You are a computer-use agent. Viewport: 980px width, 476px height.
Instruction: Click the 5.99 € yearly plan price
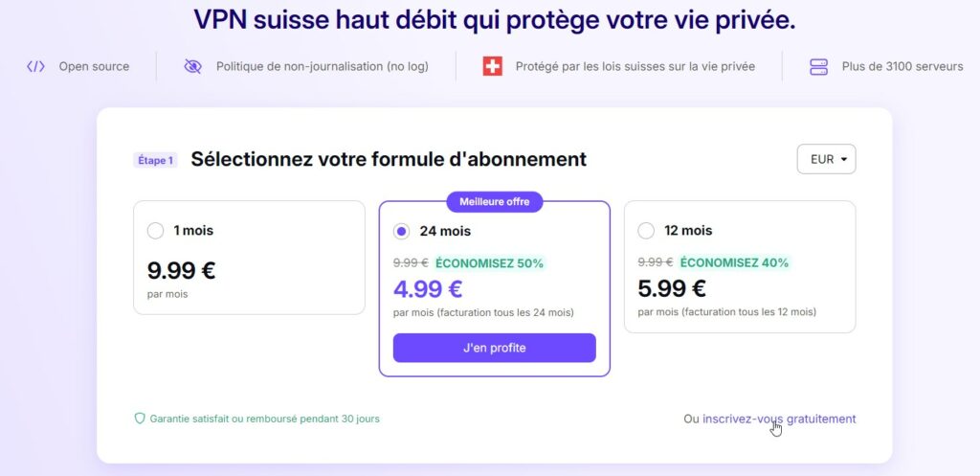pos(672,288)
